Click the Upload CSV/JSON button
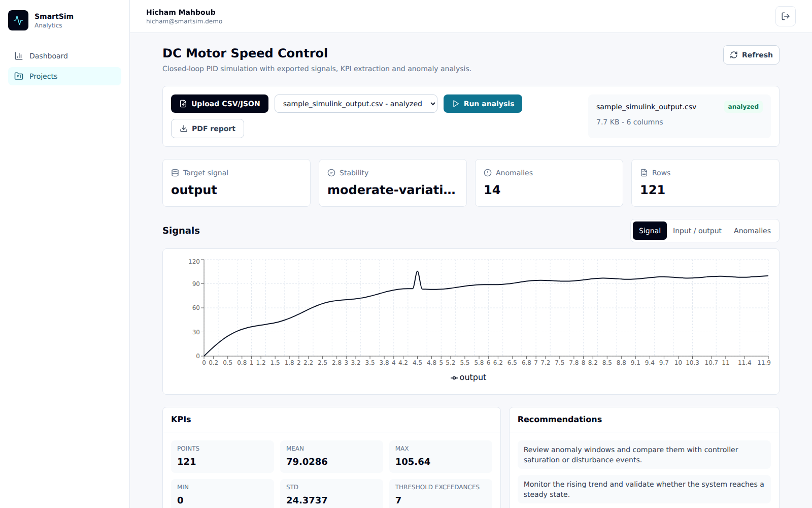The height and width of the screenshot is (508, 812). coord(220,104)
